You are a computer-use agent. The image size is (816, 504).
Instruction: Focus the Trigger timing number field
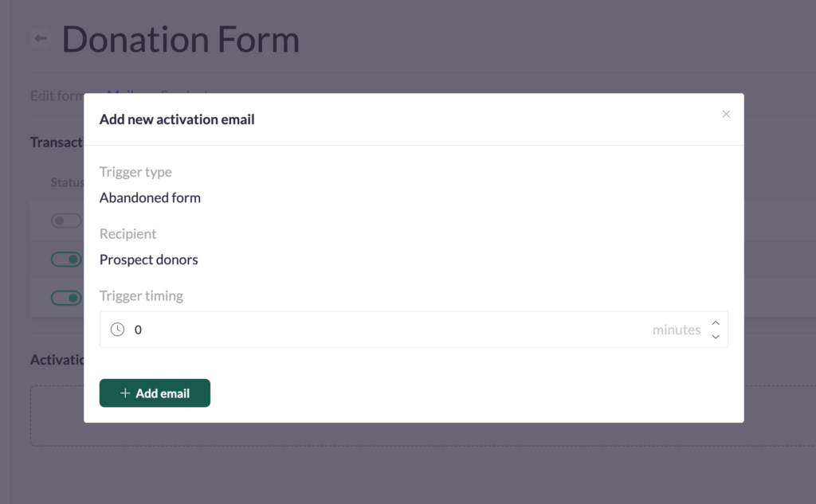pos(382,330)
